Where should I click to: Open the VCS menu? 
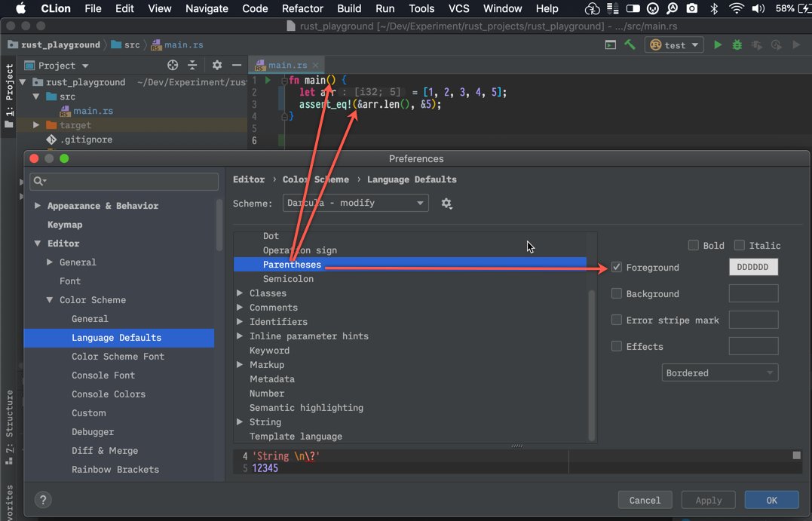459,8
